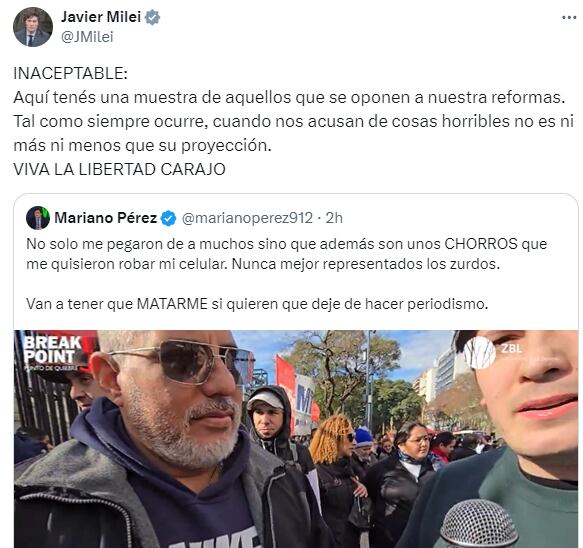Play the embedded protest video
Viewport: 583px width, 548px height.
(296, 439)
